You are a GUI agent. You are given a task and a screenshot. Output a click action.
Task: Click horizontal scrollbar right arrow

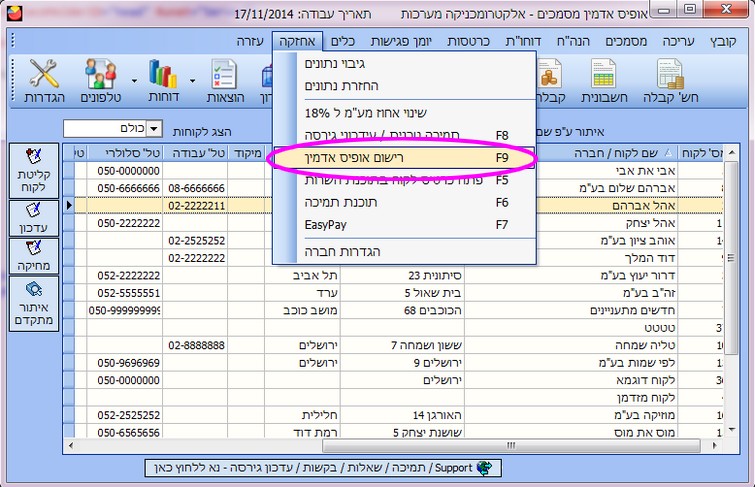(715, 446)
